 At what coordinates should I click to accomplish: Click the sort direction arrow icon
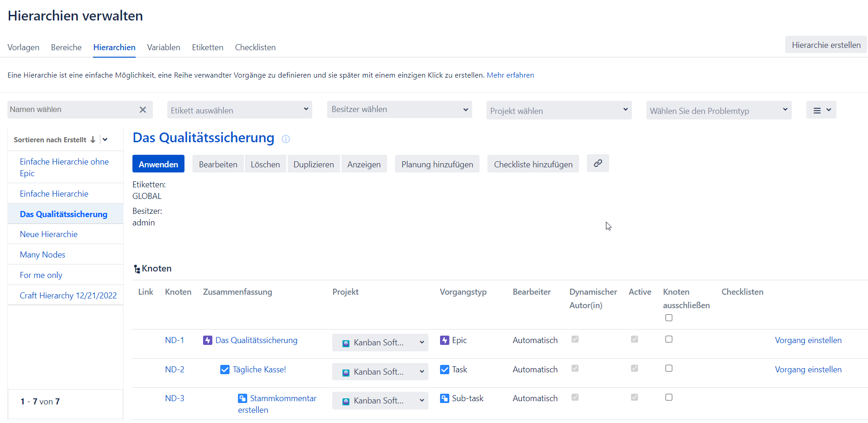click(93, 139)
